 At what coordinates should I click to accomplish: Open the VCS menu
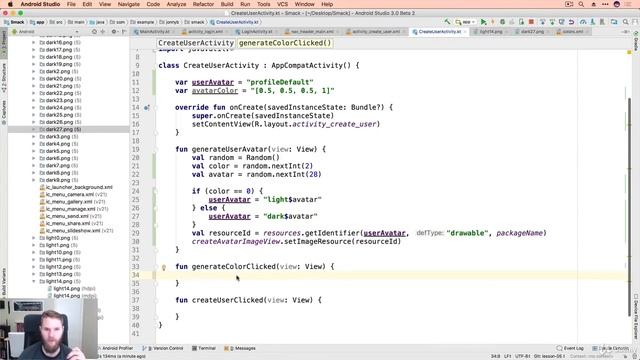pyautogui.click(x=282, y=4)
